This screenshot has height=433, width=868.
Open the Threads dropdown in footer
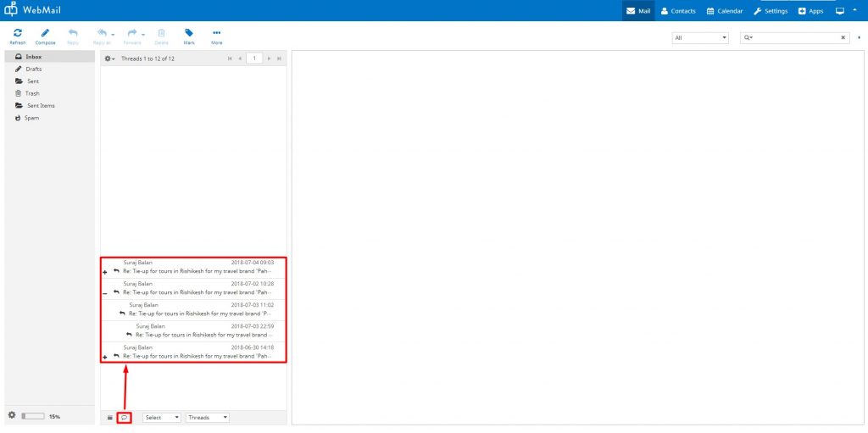point(208,418)
